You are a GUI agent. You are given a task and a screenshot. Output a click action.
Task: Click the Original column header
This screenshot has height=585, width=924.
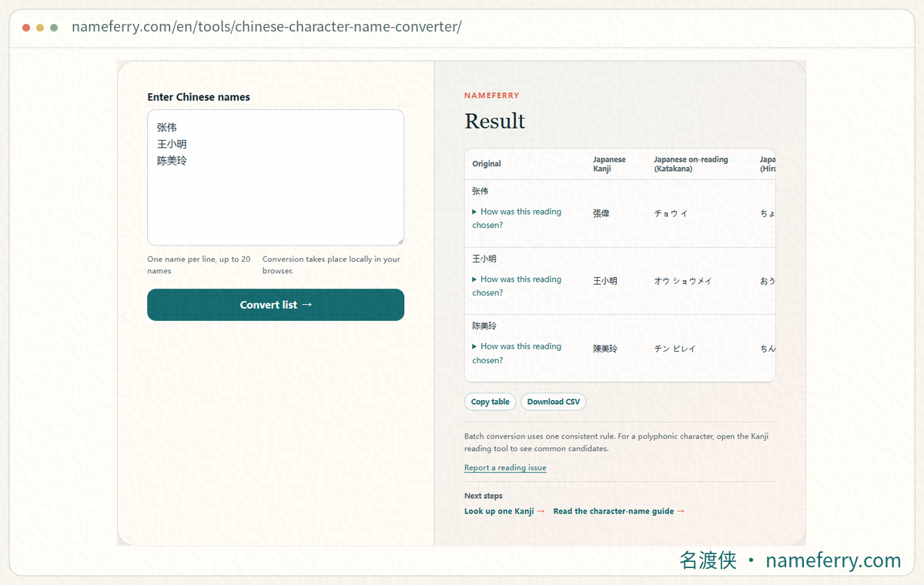tap(487, 164)
